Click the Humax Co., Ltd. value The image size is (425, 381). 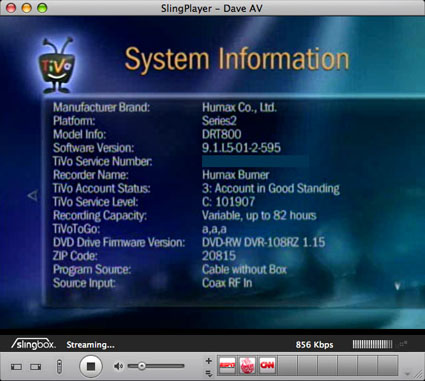pyautogui.click(x=239, y=107)
